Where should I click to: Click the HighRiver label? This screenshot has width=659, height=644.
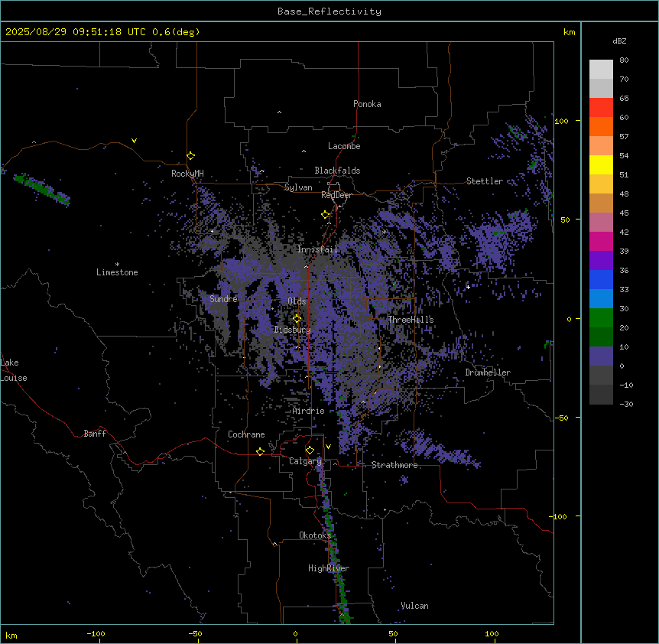click(x=329, y=568)
